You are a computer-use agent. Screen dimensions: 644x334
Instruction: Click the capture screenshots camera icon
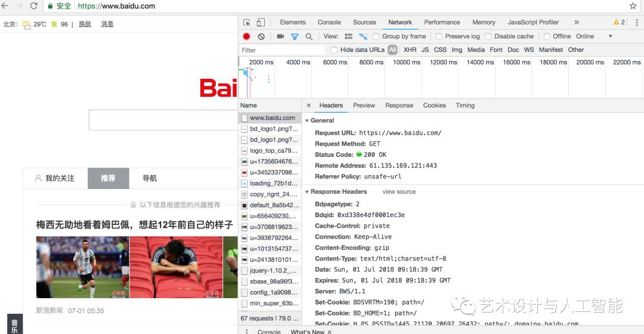click(x=280, y=36)
